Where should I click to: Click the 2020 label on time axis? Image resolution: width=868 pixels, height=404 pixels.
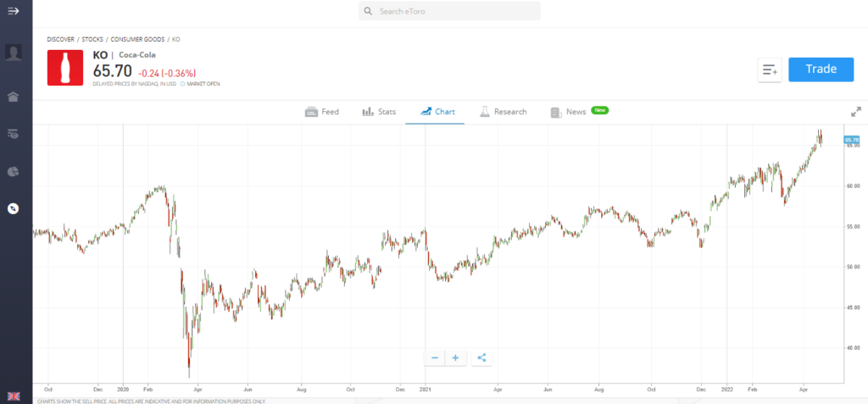pyautogui.click(x=123, y=389)
